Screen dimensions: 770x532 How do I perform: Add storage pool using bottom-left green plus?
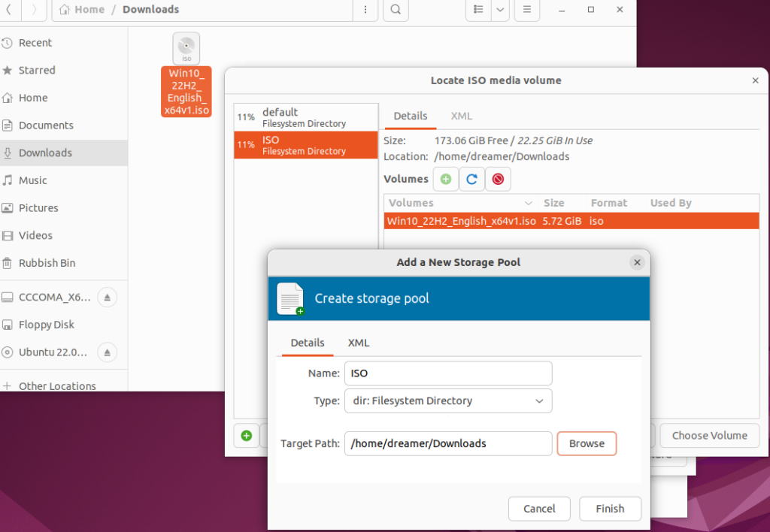[x=247, y=435]
